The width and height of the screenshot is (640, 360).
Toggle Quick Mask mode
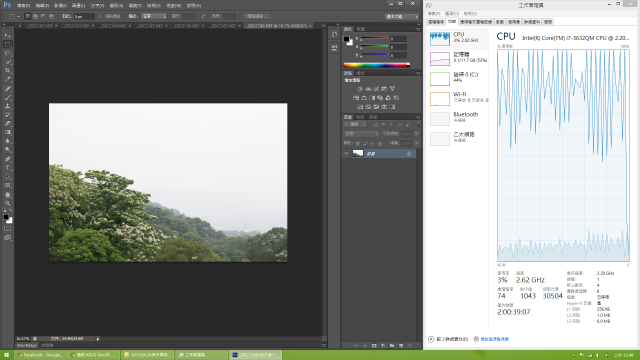[8, 229]
